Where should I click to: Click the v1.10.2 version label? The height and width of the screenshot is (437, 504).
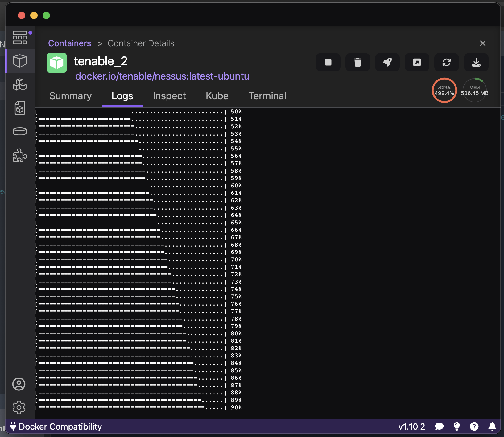click(x=412, y=427)
